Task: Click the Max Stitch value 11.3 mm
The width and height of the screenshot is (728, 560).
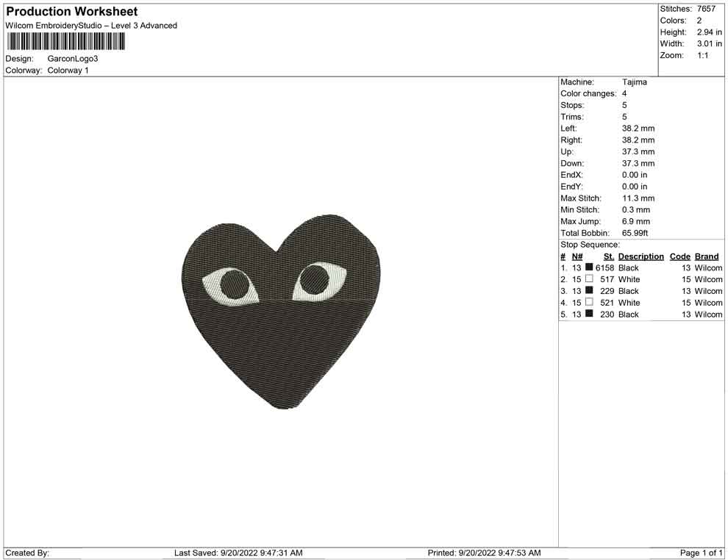Action: 638,198
